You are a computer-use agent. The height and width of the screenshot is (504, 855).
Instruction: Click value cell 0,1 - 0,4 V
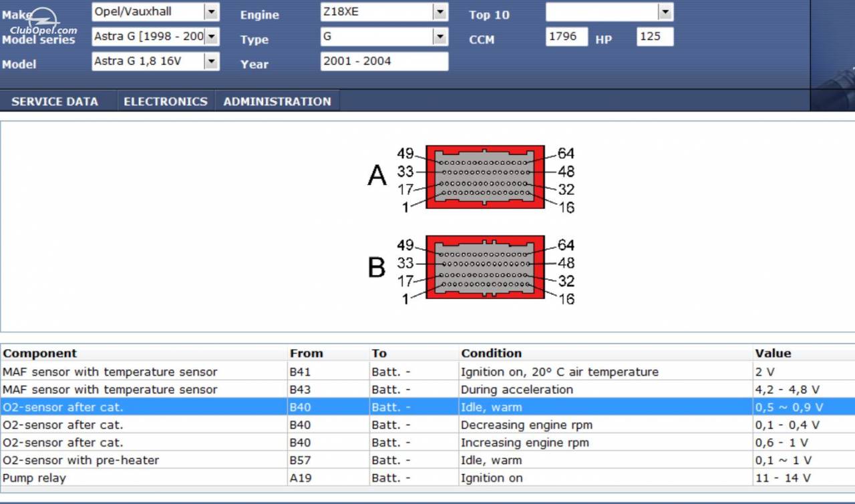coord(804,425)
